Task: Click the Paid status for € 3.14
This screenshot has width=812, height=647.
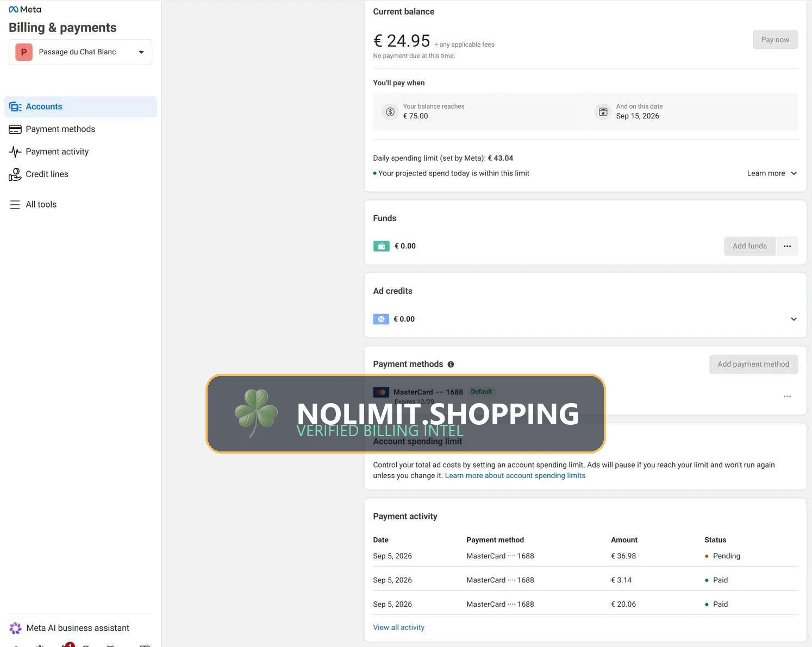Action: click(x=716, y=580)
